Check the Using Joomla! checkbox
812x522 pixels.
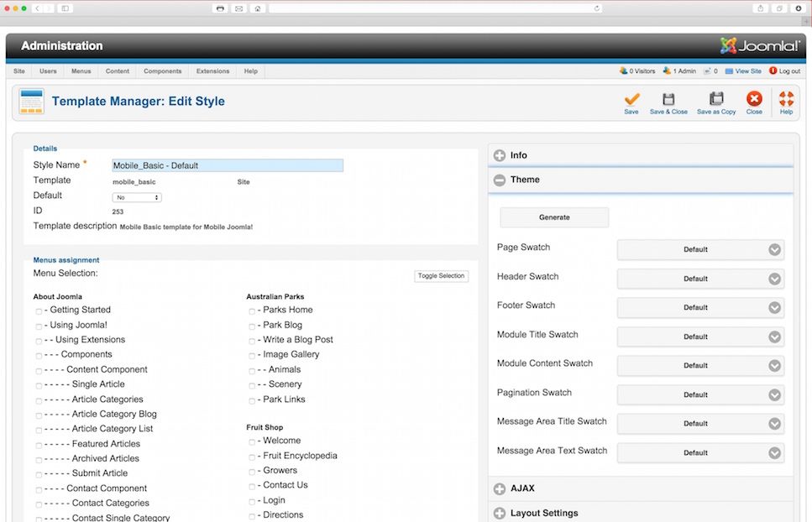point(39,326)
